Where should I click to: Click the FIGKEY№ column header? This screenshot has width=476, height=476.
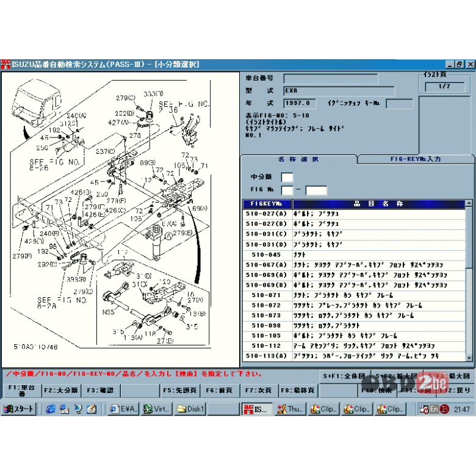(x=267, y=204)
